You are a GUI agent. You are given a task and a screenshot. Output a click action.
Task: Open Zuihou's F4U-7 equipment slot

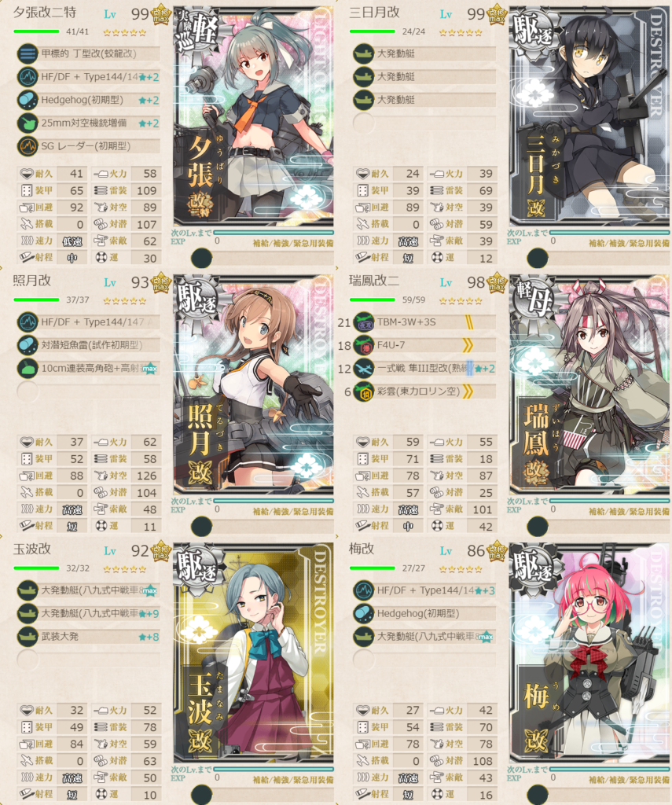coord(424,346)
